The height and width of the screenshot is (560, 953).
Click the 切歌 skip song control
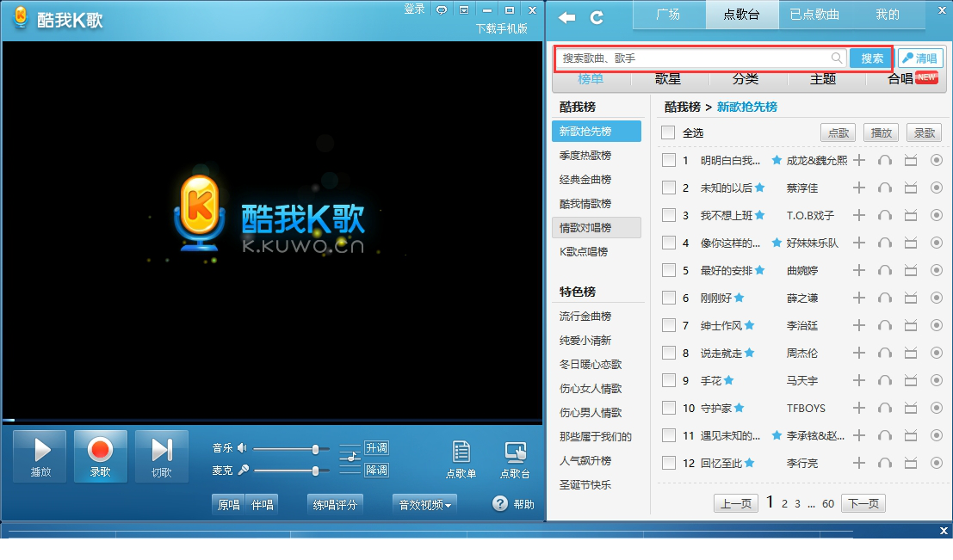(x=160, y=456)
